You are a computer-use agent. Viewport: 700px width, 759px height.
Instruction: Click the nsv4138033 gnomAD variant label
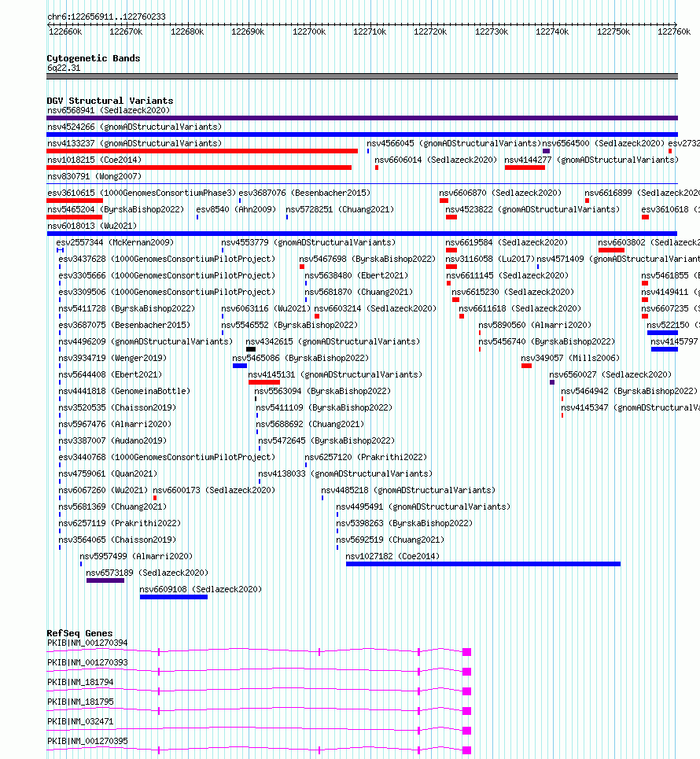[345, 473]
